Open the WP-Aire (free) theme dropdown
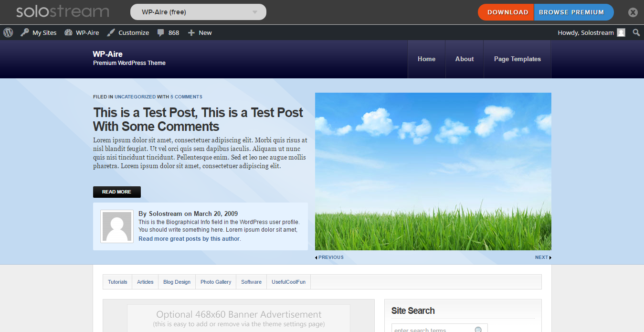The width and height of the screenshot is (644, 332). (x=198, y=12)
